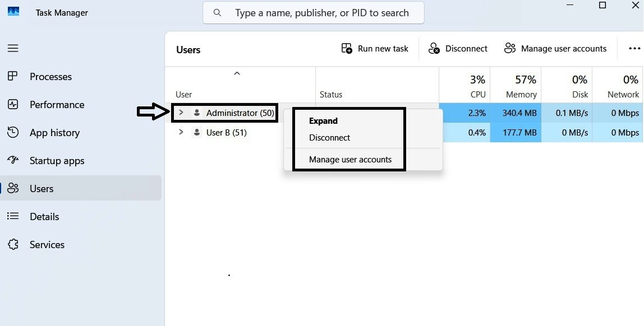This screenshot has height=326, width=644.
Task: Open the three-dots more options menu
Action: click(634, 48)
